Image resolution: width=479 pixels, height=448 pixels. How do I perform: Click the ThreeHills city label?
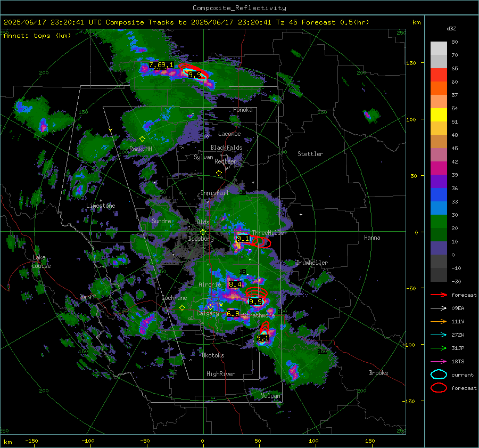268,233
